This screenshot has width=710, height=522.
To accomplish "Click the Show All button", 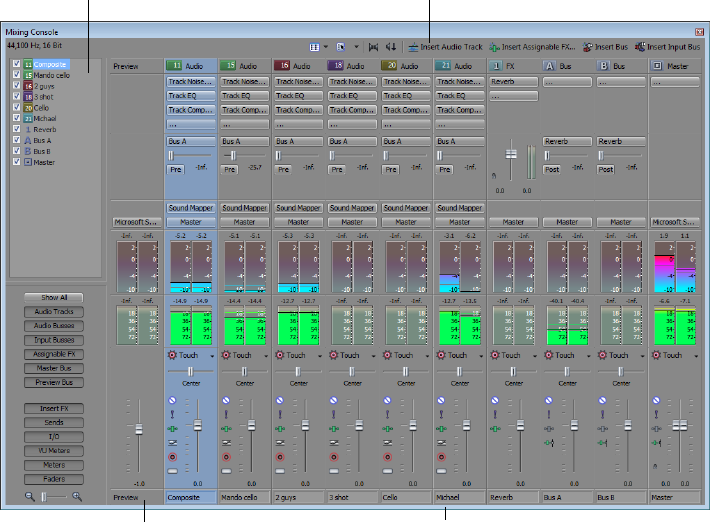I will tap(55, 298).
